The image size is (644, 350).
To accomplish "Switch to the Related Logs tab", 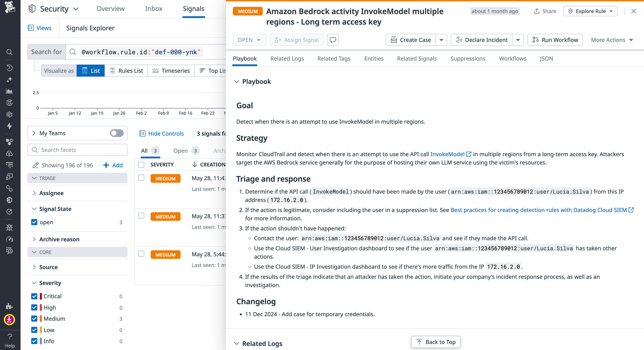I will coord(287,58).
